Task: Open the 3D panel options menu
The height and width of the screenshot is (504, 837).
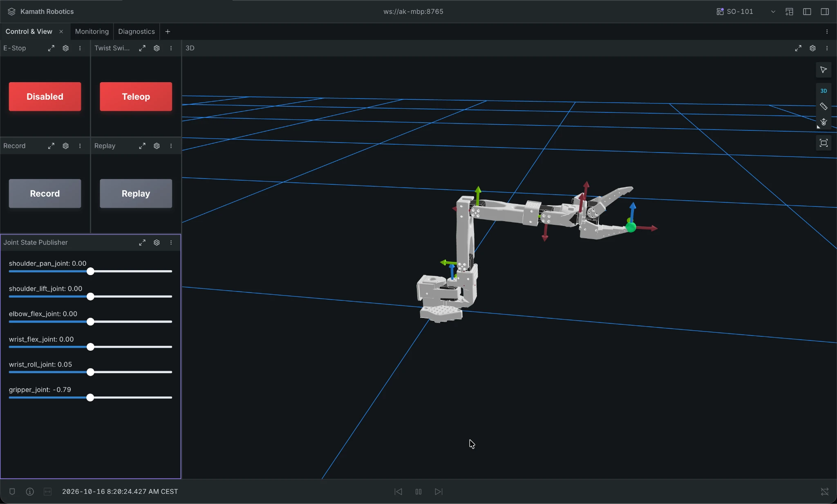Action: 827,48
